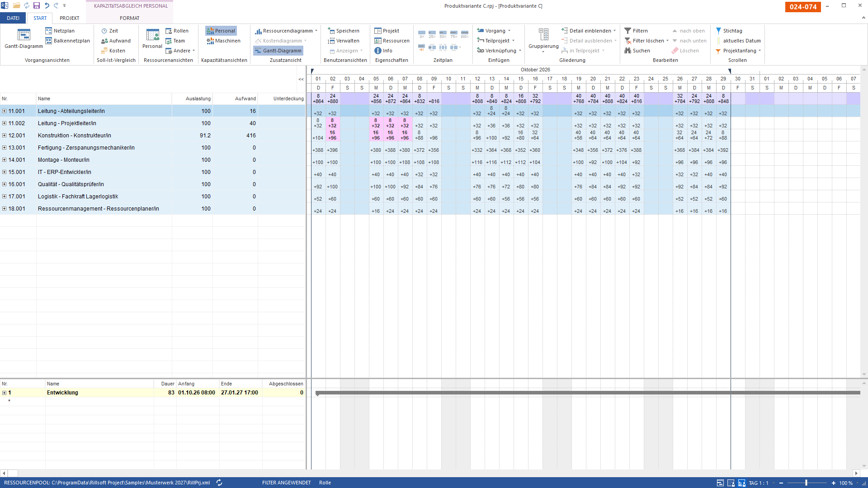Click the Filtern funnel icon
Image resolution: width=868 pixels, height=488 pixels.
point(627,31)
